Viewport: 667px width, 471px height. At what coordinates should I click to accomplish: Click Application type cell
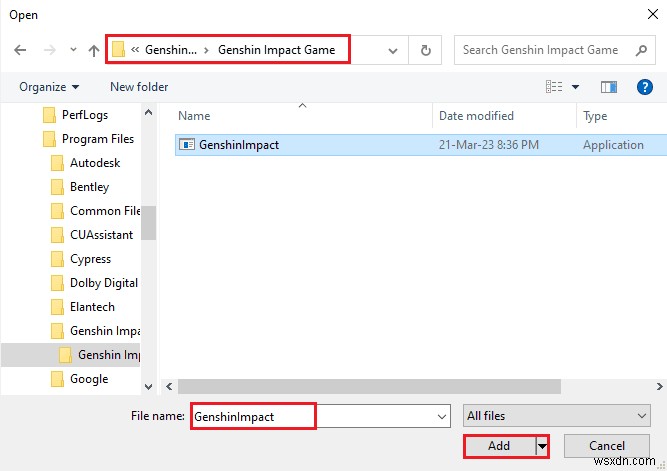coord(613,145)
